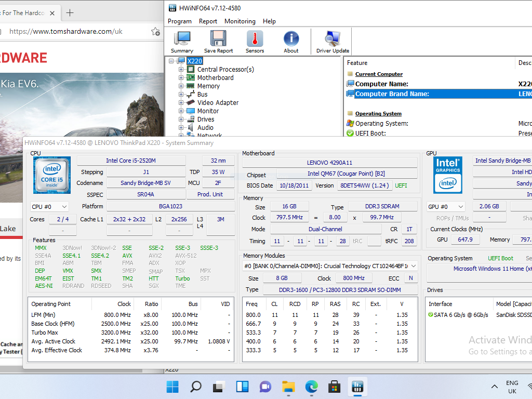Click the HWiNFO taskbar icon

click(x=357, y=387)
